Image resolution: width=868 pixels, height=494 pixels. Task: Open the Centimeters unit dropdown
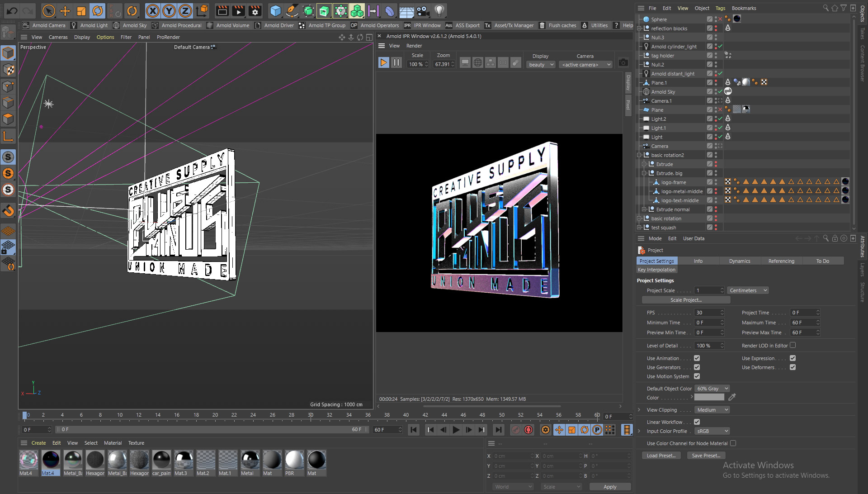coord(748,290)
